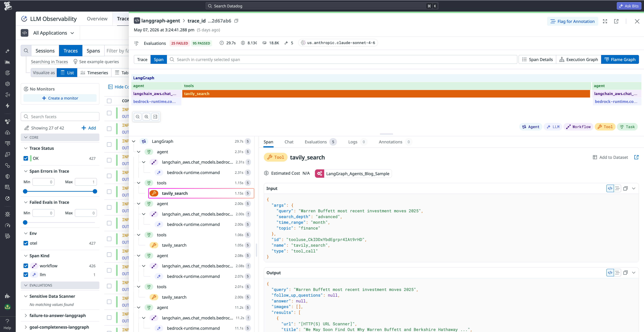Toggle the Tool span type filter
Image resolution: width=644 pixels, height=332 pixels.
605,127
